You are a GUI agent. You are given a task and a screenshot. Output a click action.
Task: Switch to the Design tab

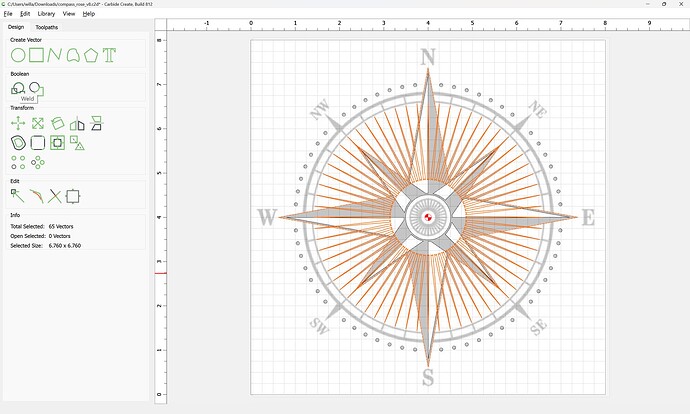[16, 27]
